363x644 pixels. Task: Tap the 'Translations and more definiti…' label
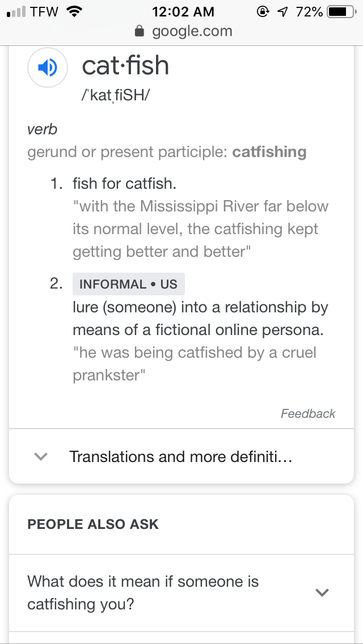pos(180,456)
